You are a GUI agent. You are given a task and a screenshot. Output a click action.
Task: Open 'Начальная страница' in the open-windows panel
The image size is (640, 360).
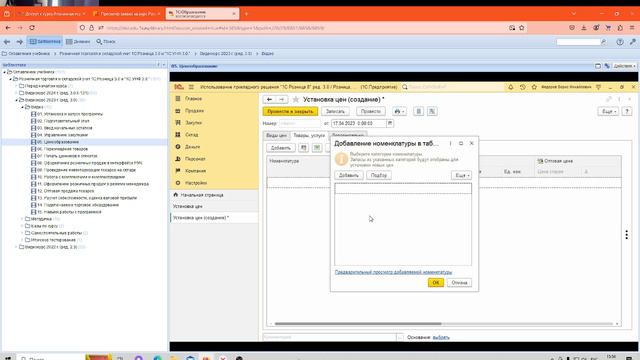point(202,195)
